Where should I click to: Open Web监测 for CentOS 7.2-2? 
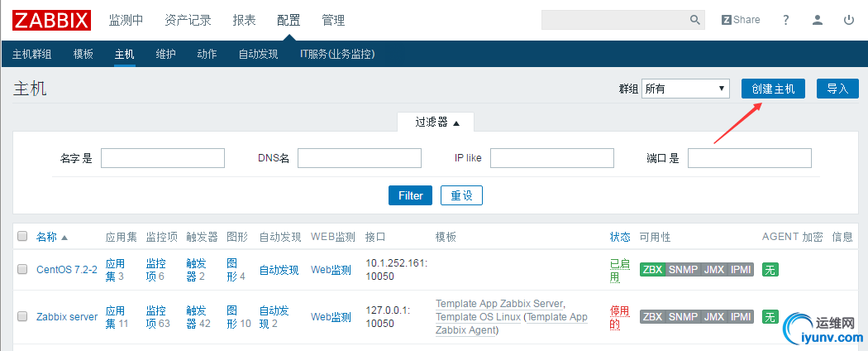tap(331, 270)
